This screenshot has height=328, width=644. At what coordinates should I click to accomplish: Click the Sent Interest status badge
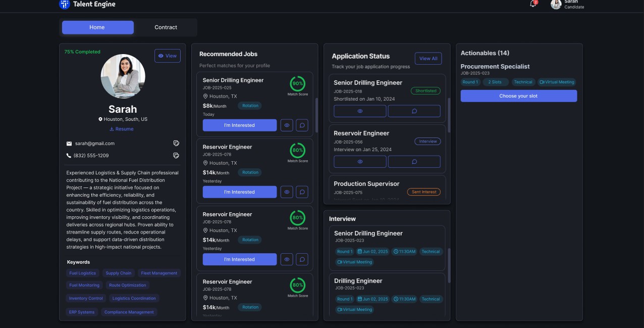(424, 192)
